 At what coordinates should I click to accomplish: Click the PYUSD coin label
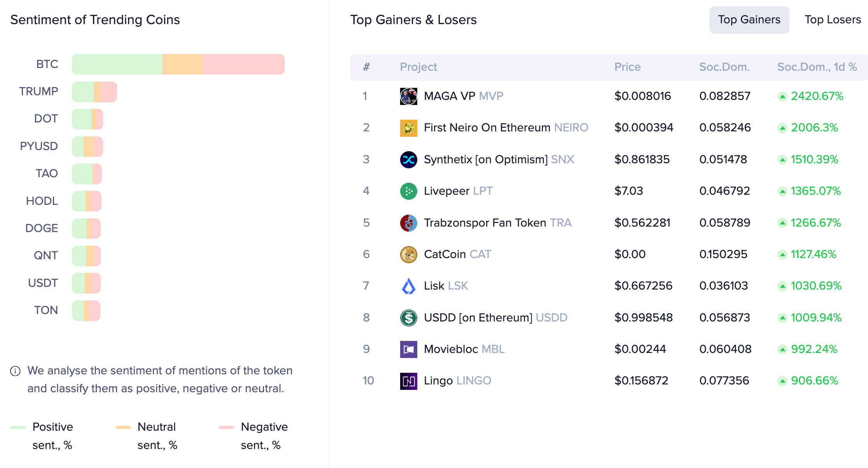[x=39, y=146]
